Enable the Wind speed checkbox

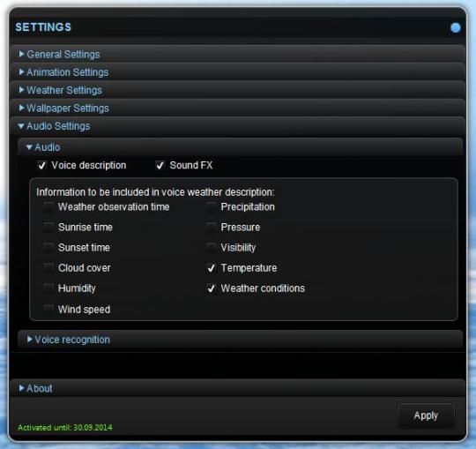pyautogui.click(x=48, y=310)
